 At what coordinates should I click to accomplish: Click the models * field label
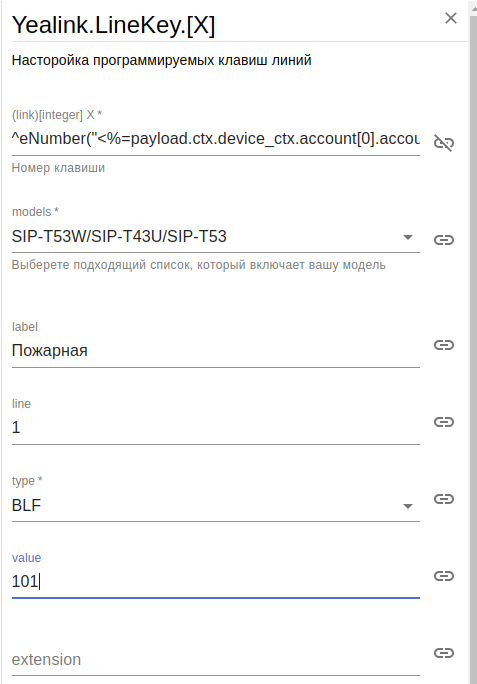(35, 212)
